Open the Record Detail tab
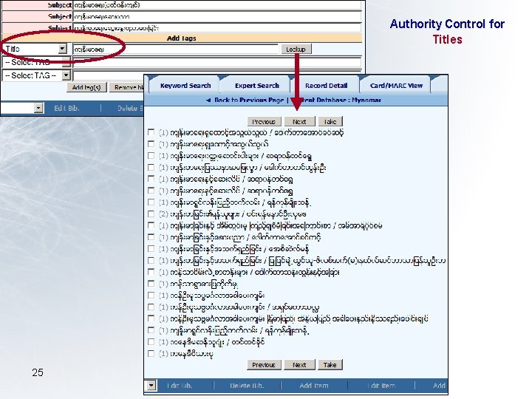 326,86
